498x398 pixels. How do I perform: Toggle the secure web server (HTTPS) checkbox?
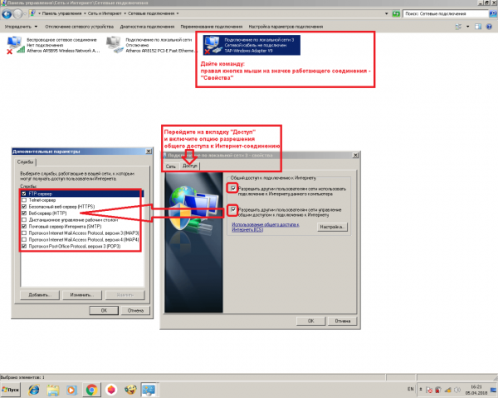(x=24, y=207)
